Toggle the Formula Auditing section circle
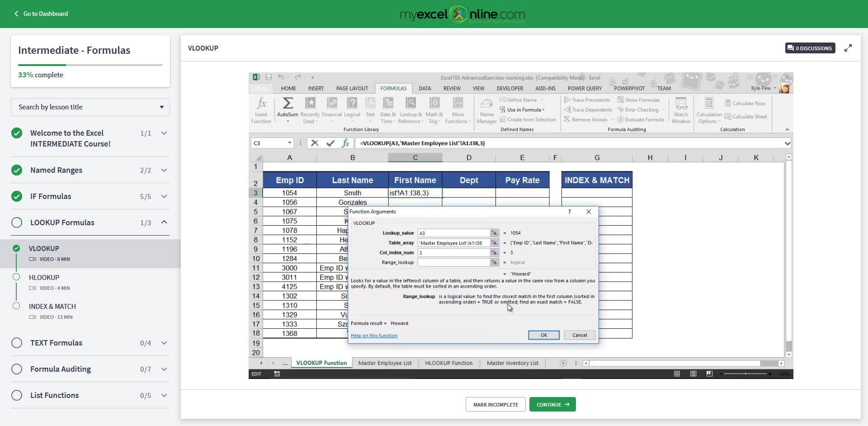 [17, 369]
